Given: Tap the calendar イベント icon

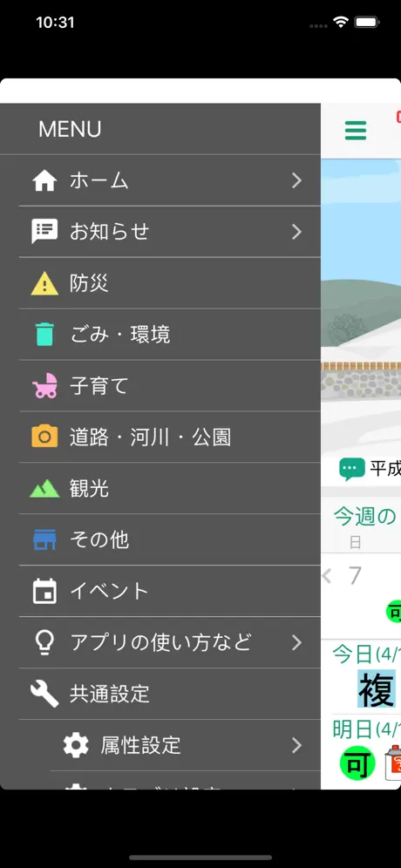Looking at the screenshot, I should pos(44,591).
